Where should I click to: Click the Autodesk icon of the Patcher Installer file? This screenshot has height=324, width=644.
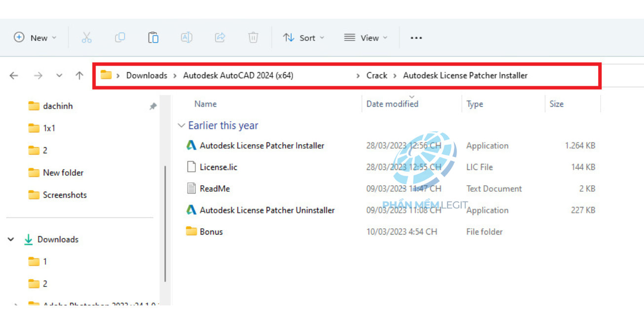pos(191,146)
